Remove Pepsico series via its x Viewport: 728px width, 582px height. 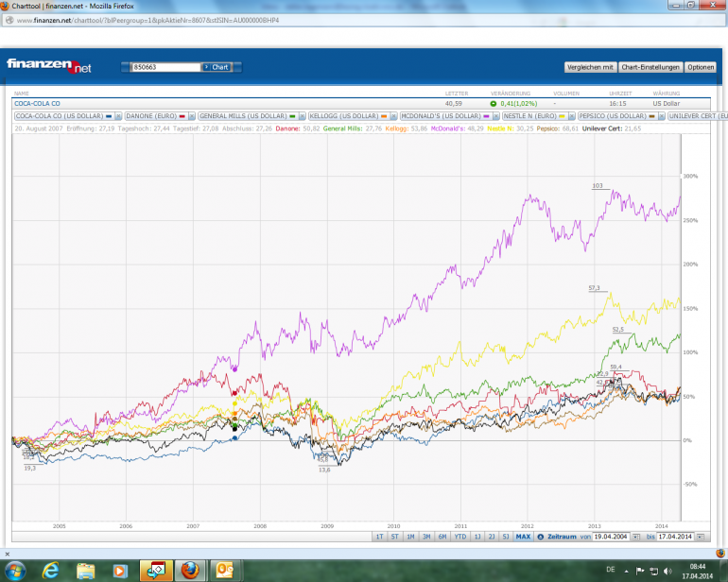[661, 116]
